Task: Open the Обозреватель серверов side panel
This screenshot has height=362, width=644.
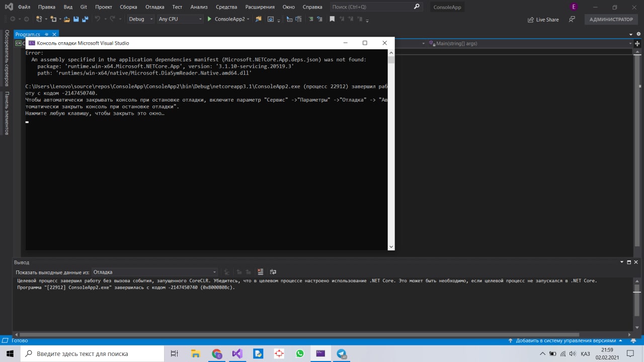Action: 7,59
